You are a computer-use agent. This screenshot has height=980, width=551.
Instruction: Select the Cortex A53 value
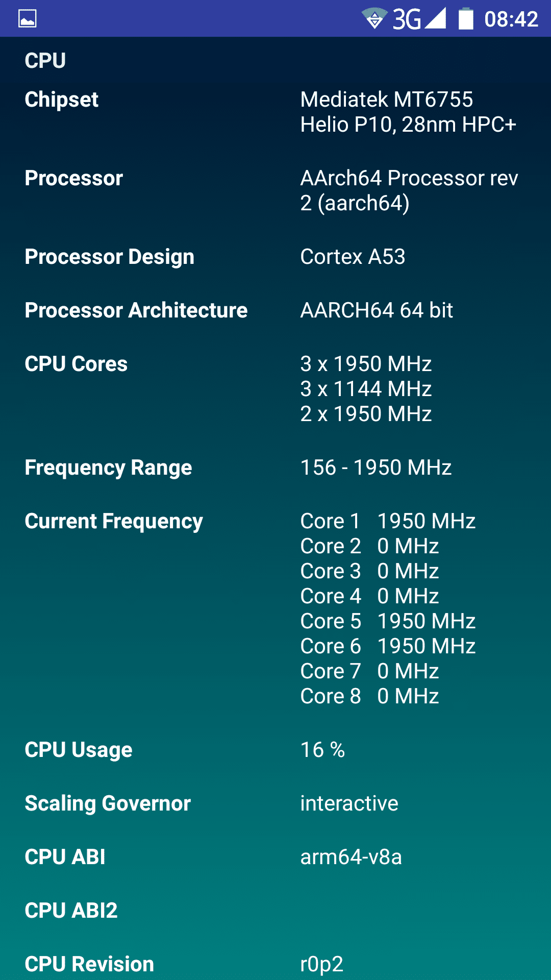(x=353, y=257)
